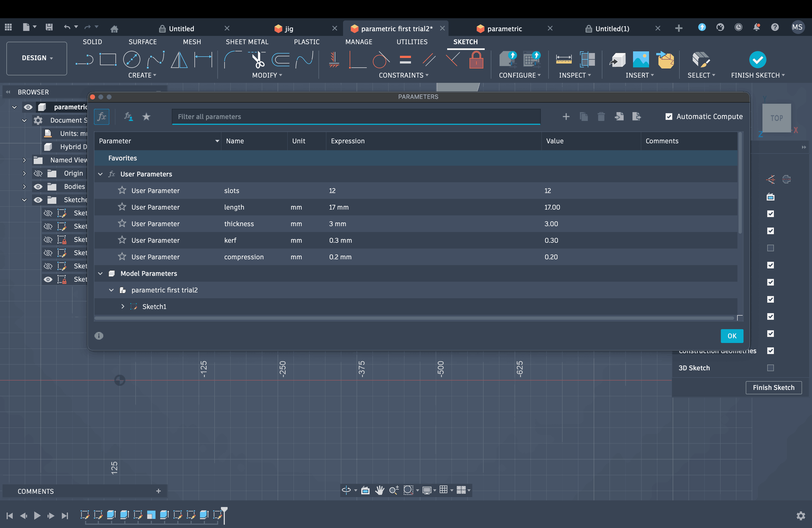The width and height of the screenshot is (812, 528).
Task: Select the Rectangle sketch tool
Action: [x=108, y=60]
